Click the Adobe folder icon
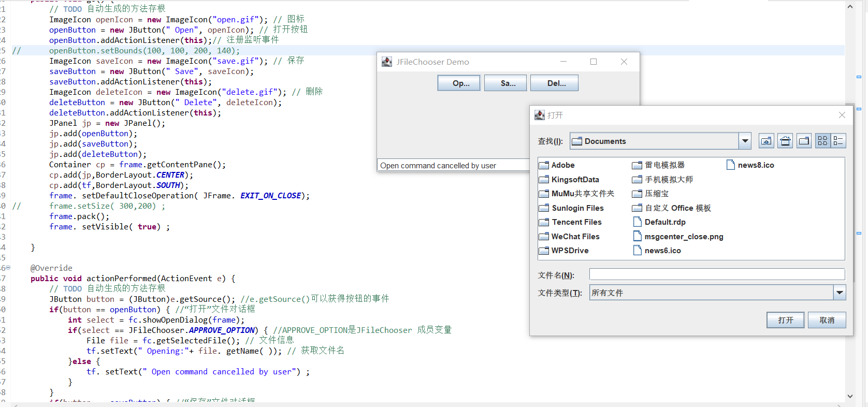Screen dimensions: 868x407 [544, 165]
